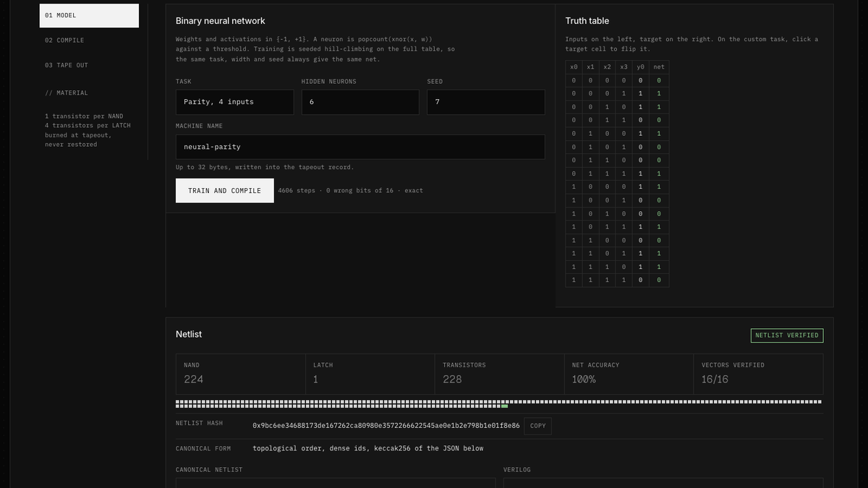This screenshot has width=868, height=488.
Task: Flip the y0 target cell in row 0 1 1 1
Action: (641, 174)
